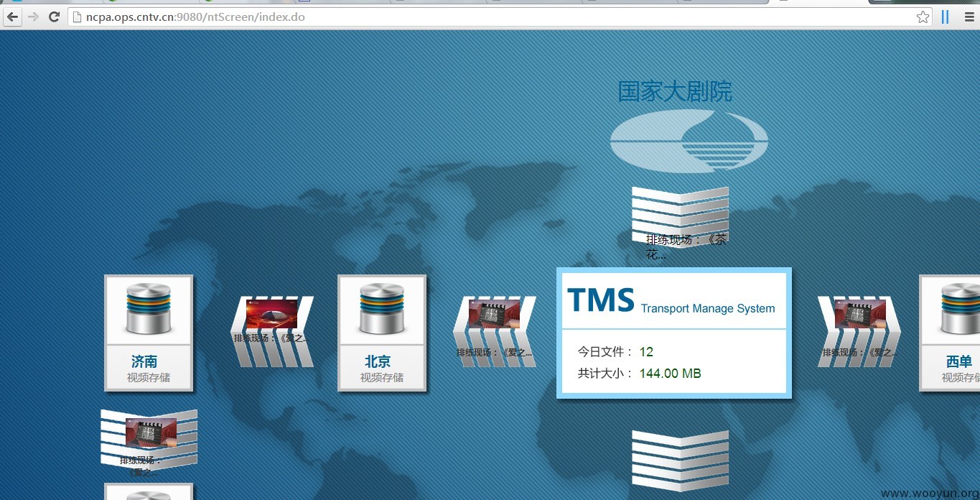
Task: Select the 西单 storage database icon
Action: click(960, 310)
